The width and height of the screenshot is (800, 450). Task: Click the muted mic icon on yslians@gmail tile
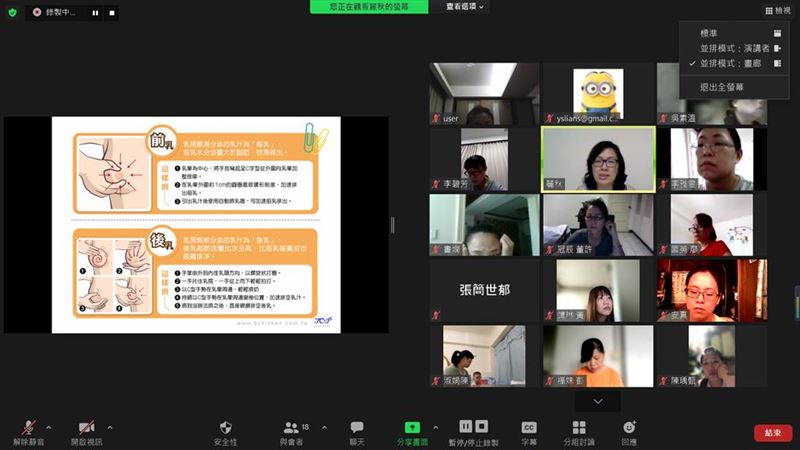(x=549, y=119)
